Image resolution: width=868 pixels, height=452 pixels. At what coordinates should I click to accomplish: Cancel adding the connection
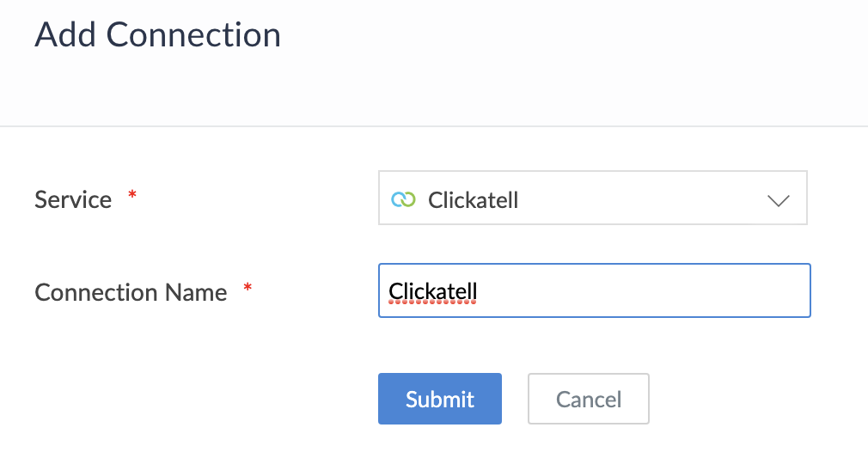coord(589,399)
